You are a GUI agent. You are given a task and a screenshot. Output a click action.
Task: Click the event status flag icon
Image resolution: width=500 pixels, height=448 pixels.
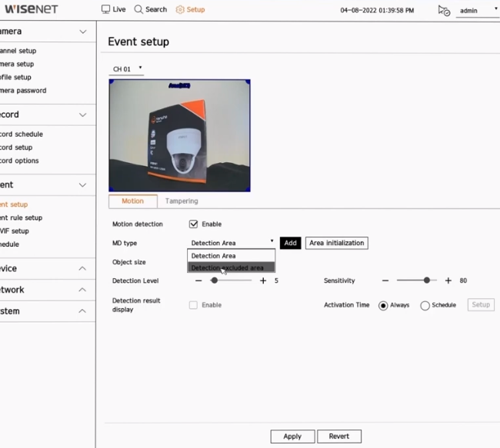pos(444,11)
